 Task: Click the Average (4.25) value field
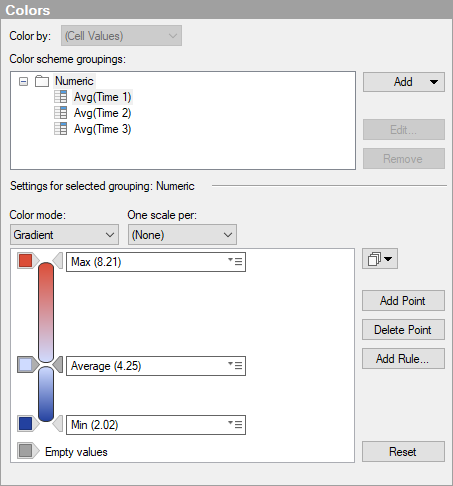coord(156,366)
